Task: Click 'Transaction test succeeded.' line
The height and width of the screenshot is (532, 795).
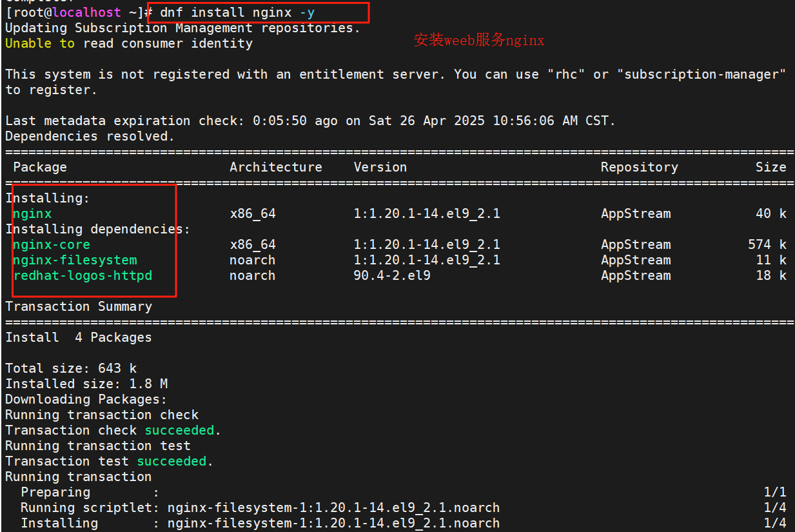Action: click(110, 461)
